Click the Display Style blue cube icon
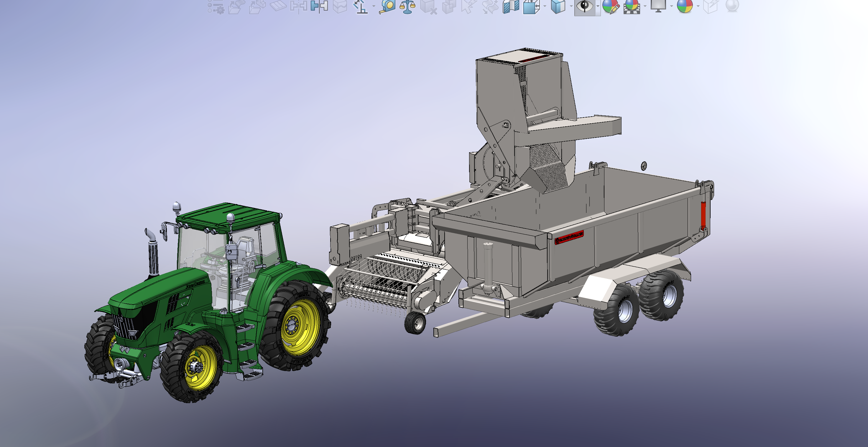This screenshot has width=868, height=447. pos(558,6)
